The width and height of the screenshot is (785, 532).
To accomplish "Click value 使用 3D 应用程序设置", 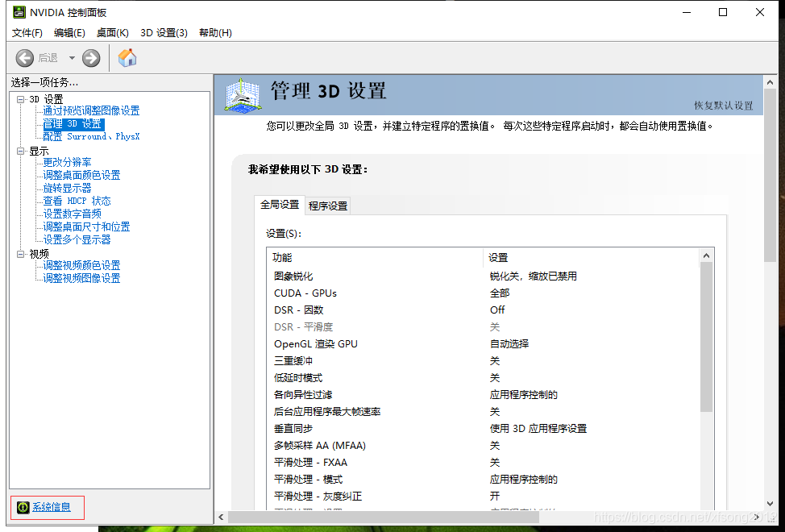I will coord(538,428).
